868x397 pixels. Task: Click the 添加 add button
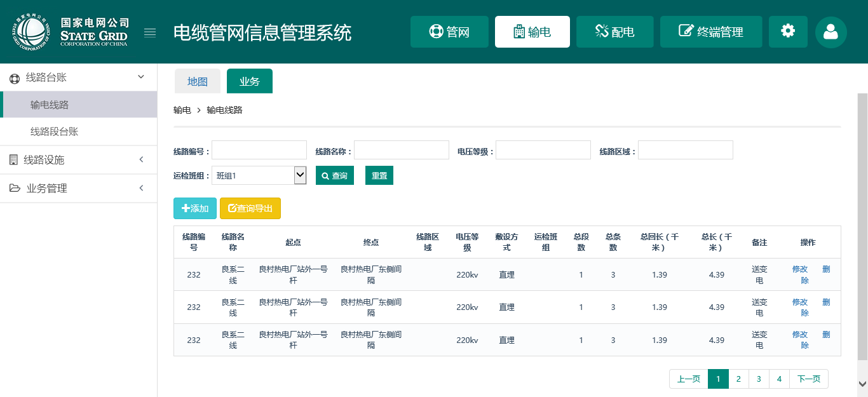pos(195,208)
